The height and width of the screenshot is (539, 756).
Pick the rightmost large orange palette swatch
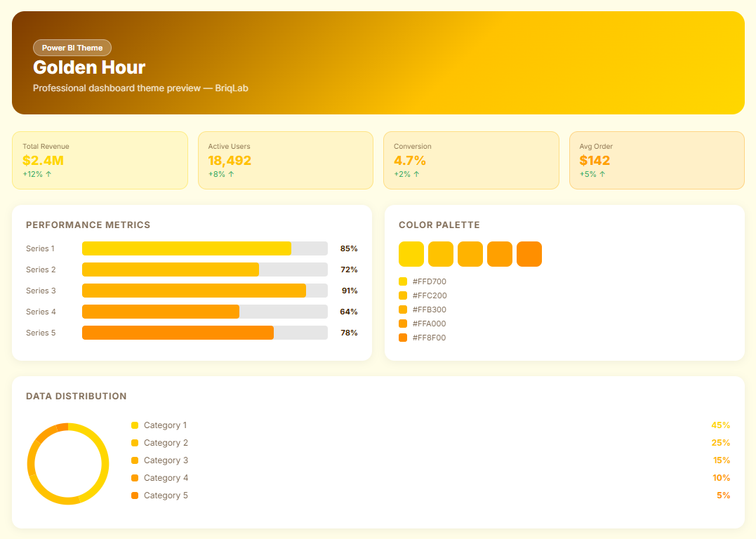coord(529,254)
